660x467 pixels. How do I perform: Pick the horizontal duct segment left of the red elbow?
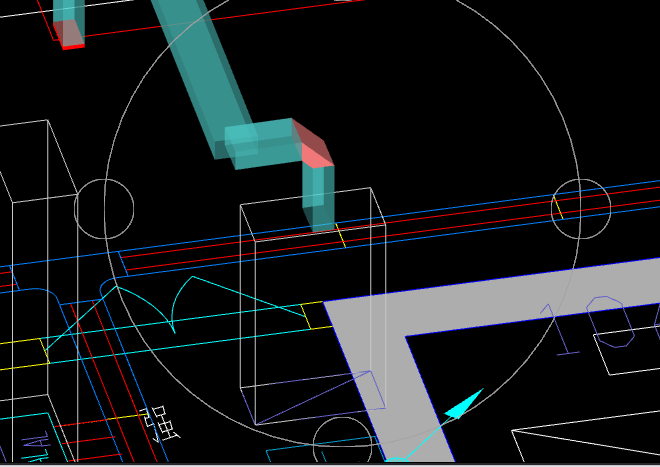[263, 144]
